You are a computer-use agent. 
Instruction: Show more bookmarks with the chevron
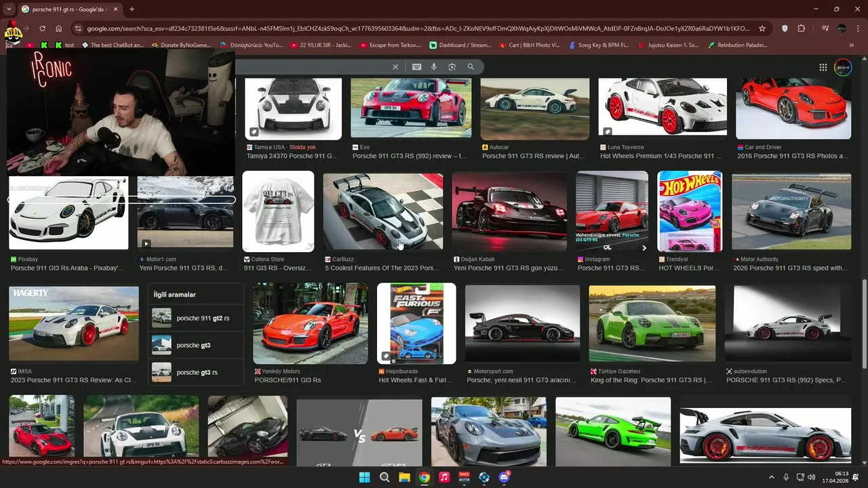pos(852,45)
